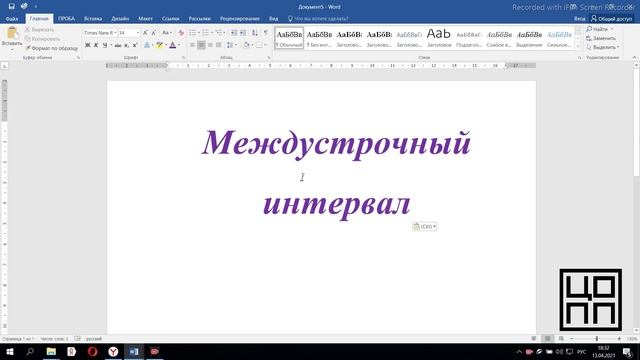Increase font size with the grow font icon
This screenshot has width=640, height=360.
145,33
